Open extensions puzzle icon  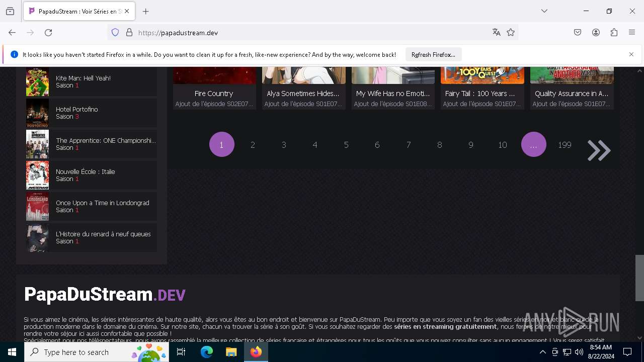tap(614, 33)
